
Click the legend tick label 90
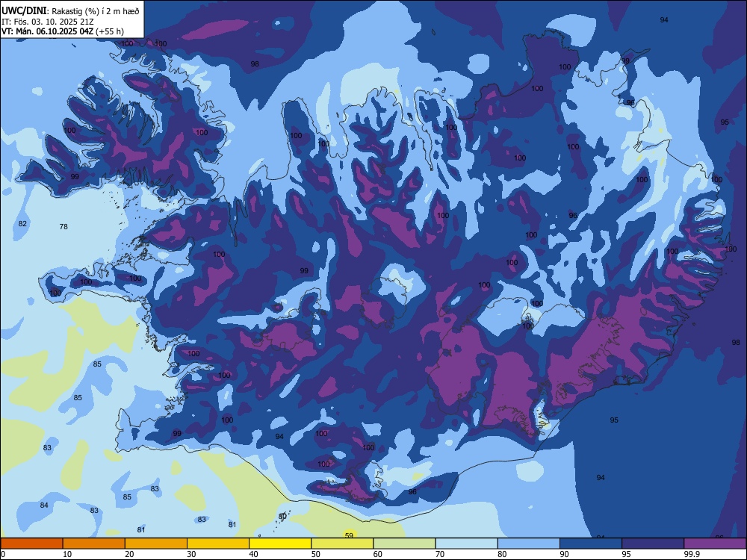564,554
